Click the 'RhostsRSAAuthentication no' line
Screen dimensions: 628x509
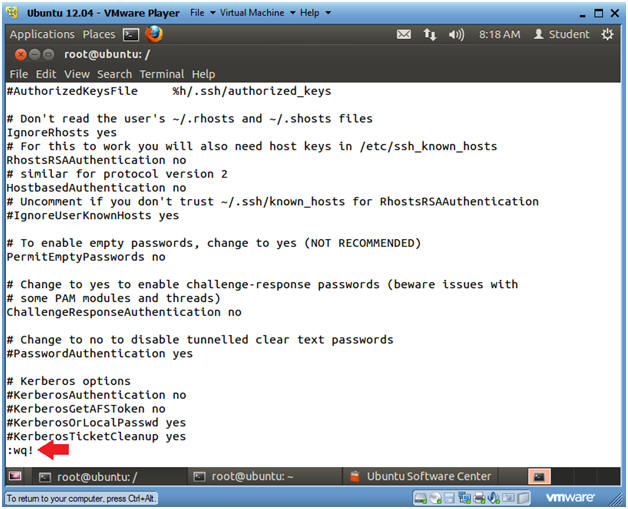(97, 160)
